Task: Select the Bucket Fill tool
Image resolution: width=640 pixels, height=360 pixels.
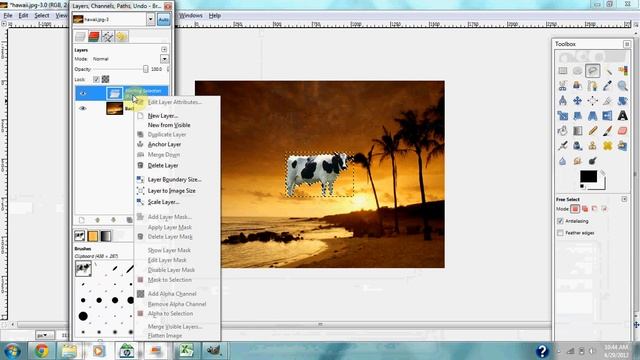Action: point(563,131)
